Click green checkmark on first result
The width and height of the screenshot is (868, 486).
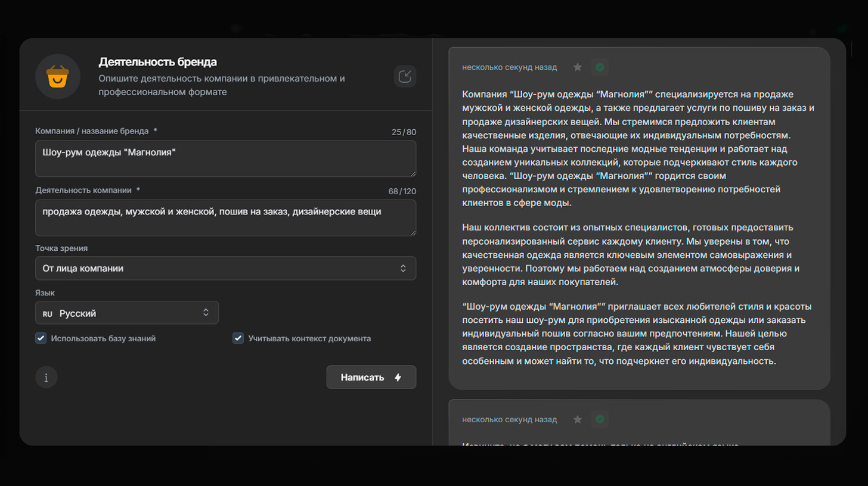600,67
